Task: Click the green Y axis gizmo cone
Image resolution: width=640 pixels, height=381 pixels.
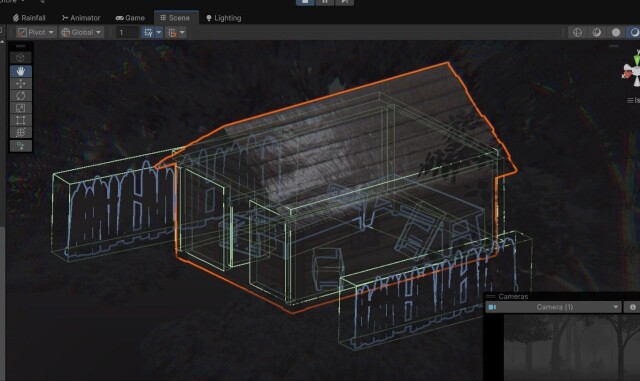Action: (637, 60)
